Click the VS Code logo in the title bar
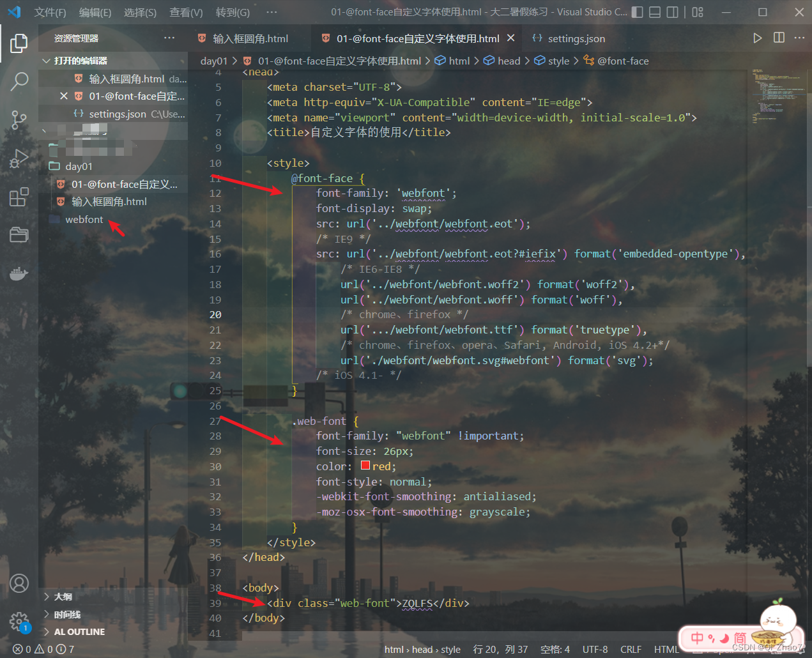Screen dimensions: 812x658 (14, 12)
